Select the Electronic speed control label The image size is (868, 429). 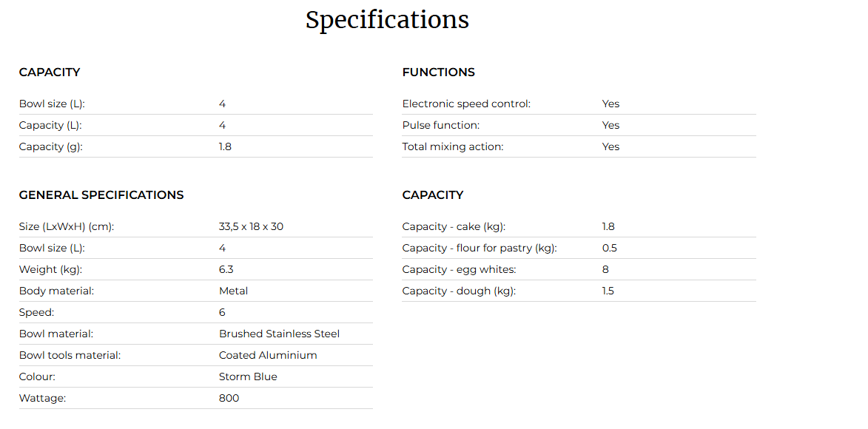pyautogui.click(x=466, y=104)
